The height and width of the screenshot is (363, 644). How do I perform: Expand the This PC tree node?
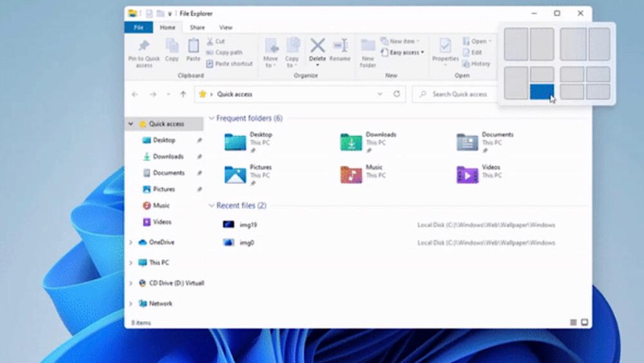pos(131,262)
